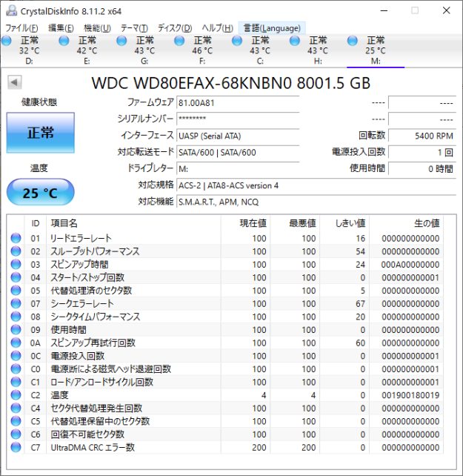Open the テーマ(T) menu
The image size is (463, 476).
[134, 28]
